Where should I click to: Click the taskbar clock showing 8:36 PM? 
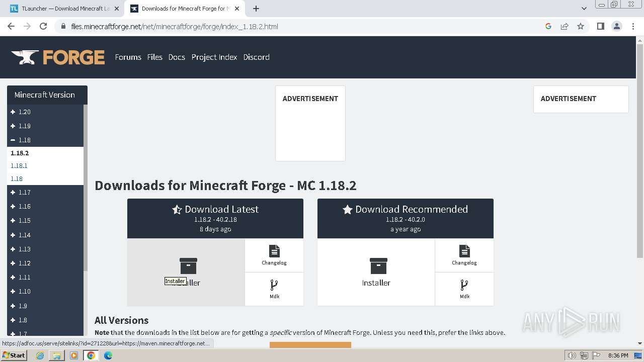pyautogui.click(x=618, y=355)
